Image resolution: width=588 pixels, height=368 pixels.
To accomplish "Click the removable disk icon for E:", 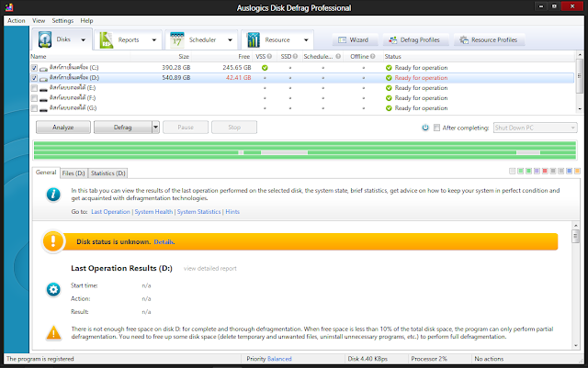I will click(43, 89).
